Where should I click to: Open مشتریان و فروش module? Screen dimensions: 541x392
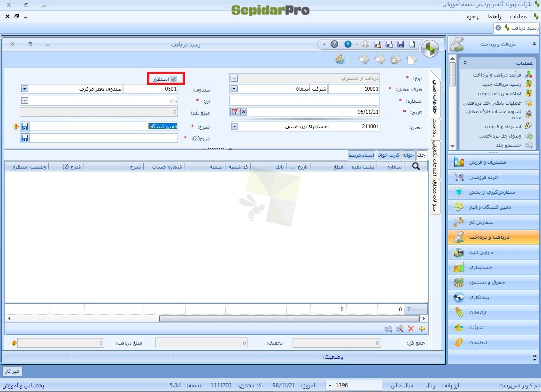pos(494,162)
